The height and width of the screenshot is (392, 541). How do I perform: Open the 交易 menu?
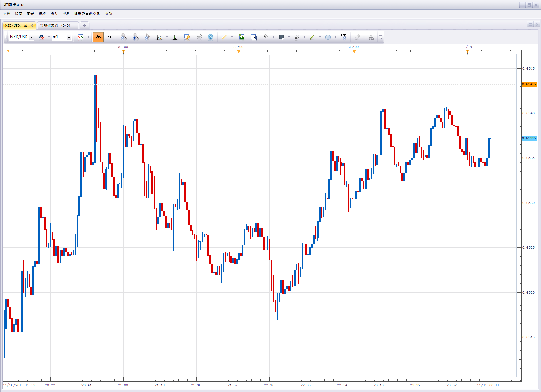tap(66, 14)
